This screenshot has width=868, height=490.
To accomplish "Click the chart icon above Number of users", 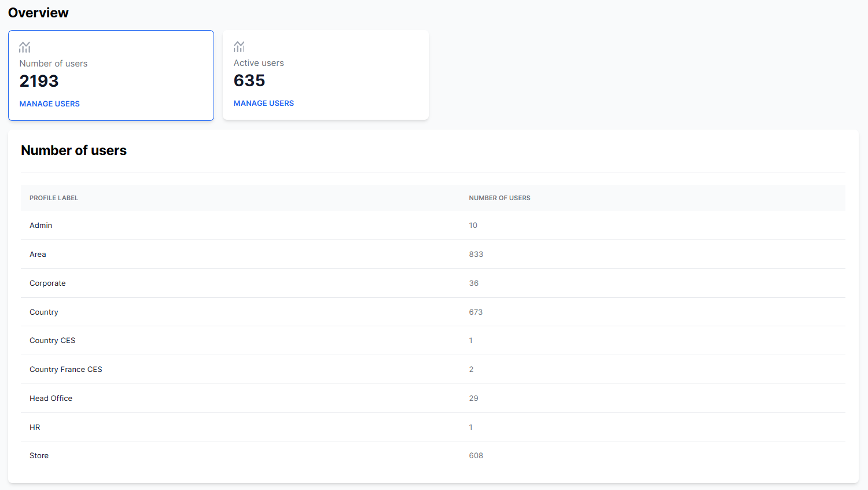I will click(25, 47).
